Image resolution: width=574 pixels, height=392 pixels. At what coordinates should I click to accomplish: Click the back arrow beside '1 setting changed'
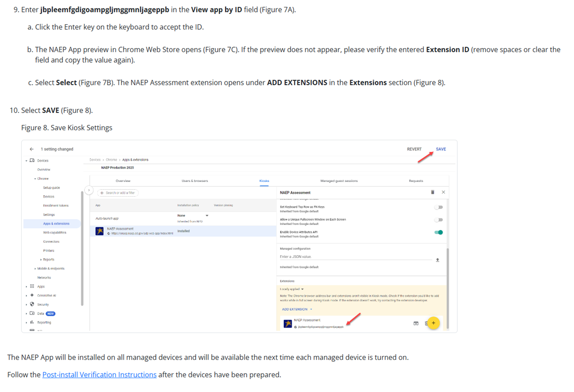pos(31,149)
